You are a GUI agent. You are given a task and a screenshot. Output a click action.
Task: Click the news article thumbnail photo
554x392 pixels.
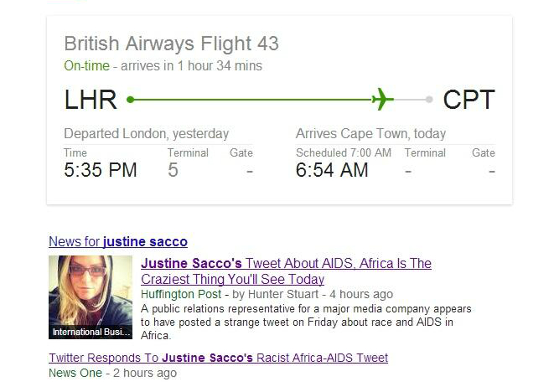click(x=91, y=291)
